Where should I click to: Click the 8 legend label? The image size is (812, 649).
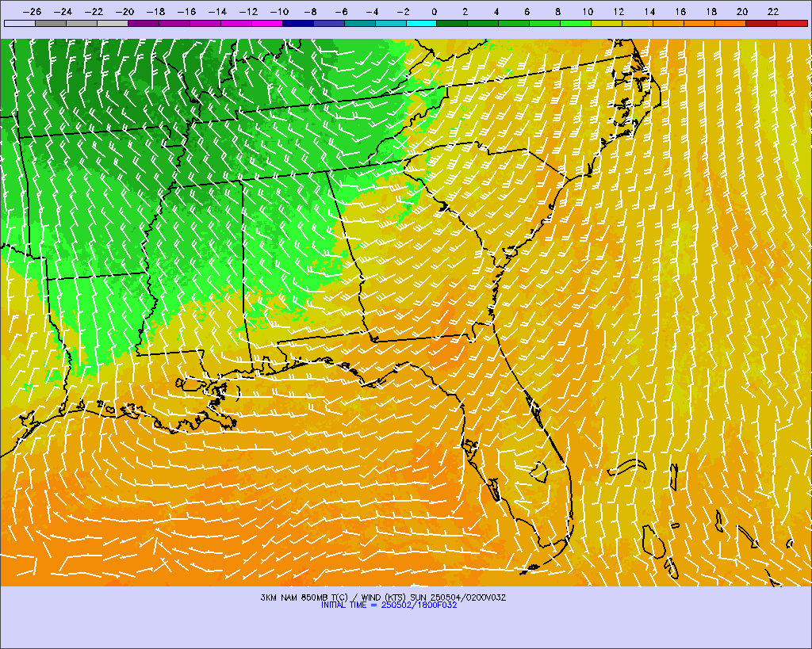(x=557, y=12)
